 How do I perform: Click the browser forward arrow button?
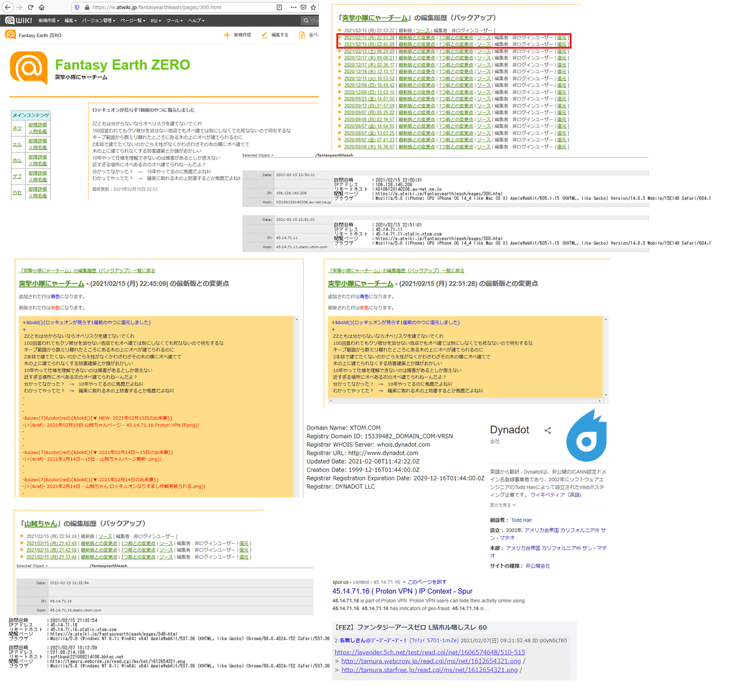(x=19, y=7)
